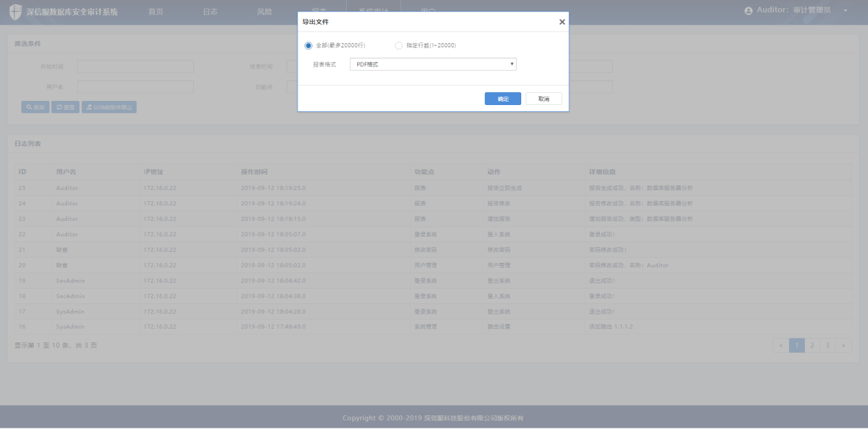Open the 风险 navigation tab
This screenshot has height=429, width=868.
click(x=264, y=12)
